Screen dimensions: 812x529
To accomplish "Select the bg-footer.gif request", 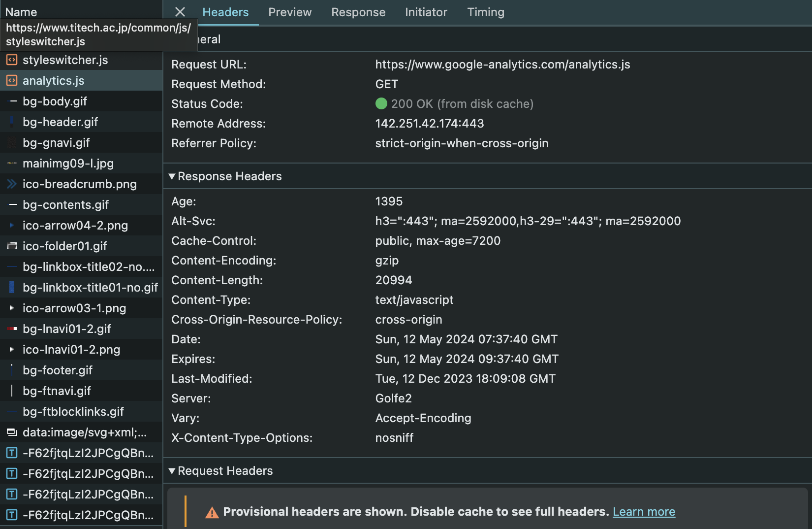I will coord(81,370).
